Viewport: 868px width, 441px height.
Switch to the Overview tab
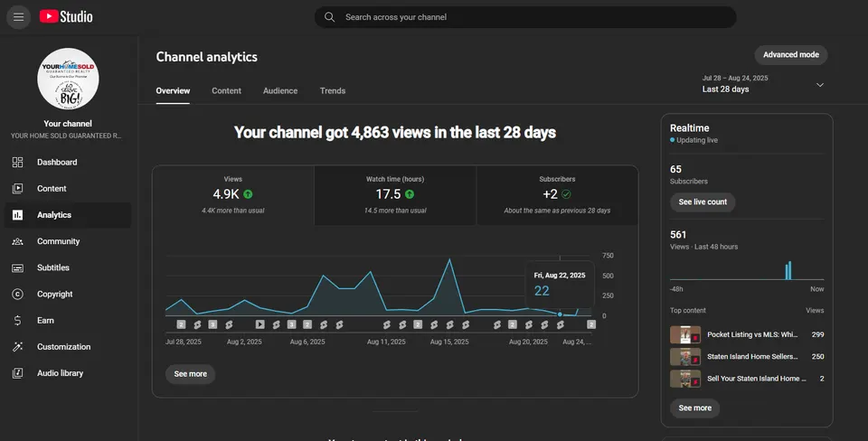click(x=173, y=90)
